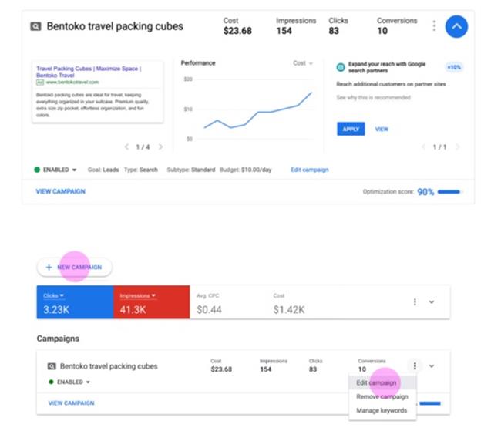Expand the metrics scorecard with chevron
This screenshot has width=501, height=448.
coord(432,302)
